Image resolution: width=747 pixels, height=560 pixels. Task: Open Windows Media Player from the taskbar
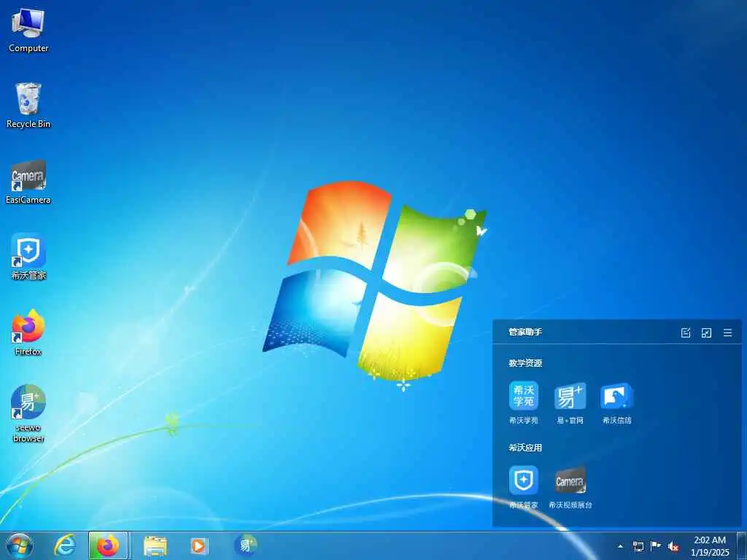pyautogui.click(x=198, y=545)
